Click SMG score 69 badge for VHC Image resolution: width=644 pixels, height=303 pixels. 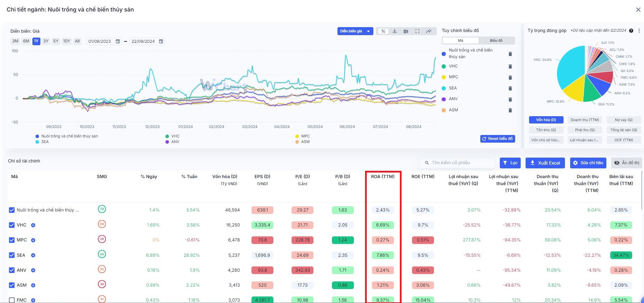pos(102,224)
